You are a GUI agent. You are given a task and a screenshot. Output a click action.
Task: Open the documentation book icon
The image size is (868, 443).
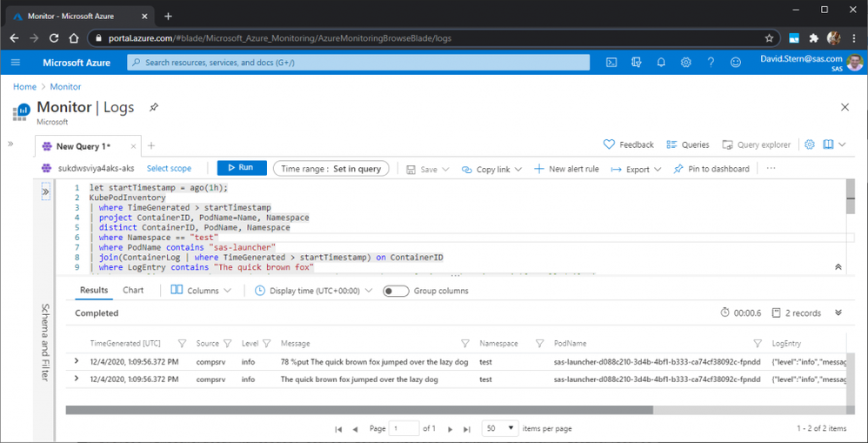click(828, 144)
